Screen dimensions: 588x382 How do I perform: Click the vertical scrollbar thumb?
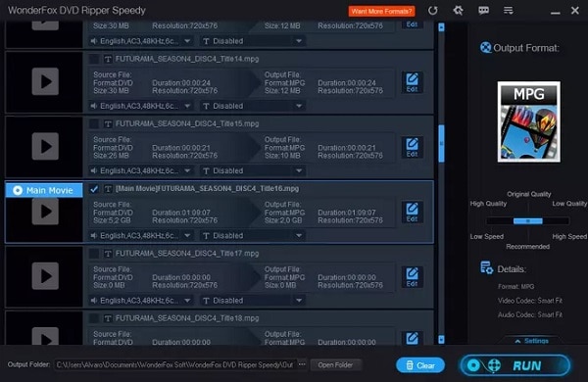[441, 144]
